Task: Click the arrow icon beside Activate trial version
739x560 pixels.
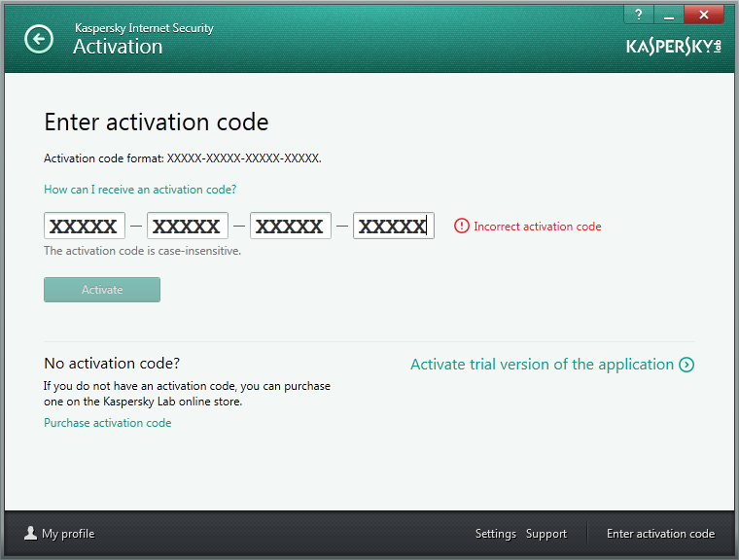Action: pos(686,365)
